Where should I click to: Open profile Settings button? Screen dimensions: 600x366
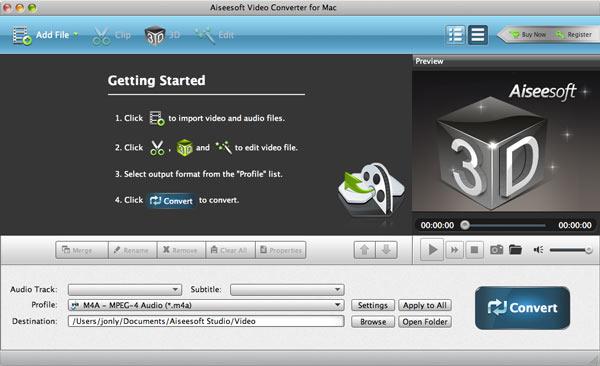tap(373, 305)
